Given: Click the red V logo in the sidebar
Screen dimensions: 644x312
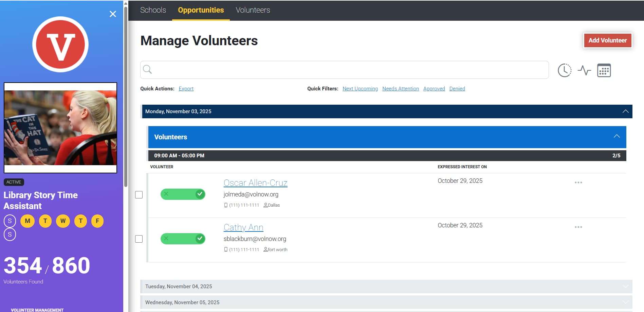Looking at the screenshot, I should coord(60,44).
